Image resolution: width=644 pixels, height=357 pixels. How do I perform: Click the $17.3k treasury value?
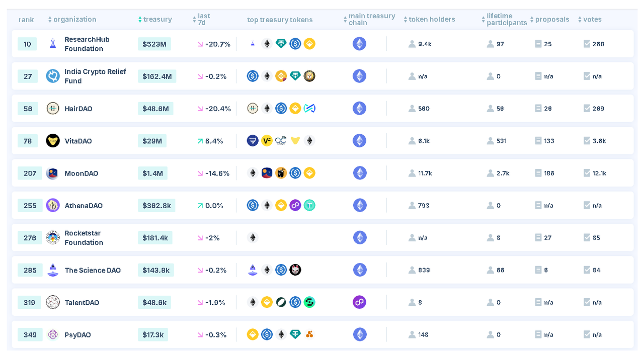tap(153, 334)
